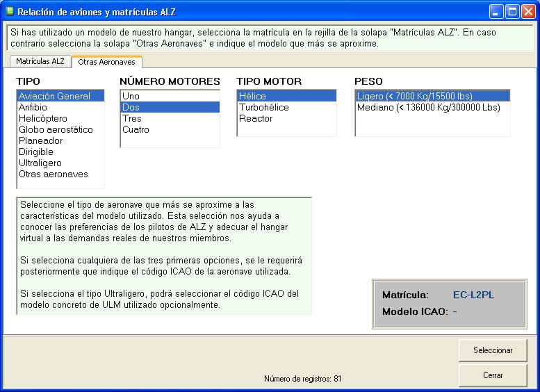Switch to the Matrículas ALZ tab
Image resolution: width=540 pixels, height=392 pixels.
(40, 61)
